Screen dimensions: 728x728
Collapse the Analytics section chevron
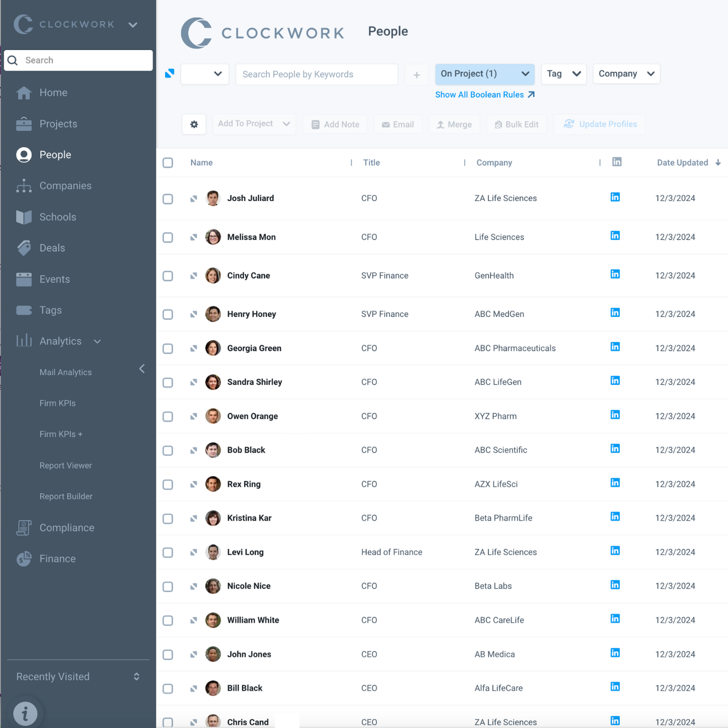tap(97, 341)
